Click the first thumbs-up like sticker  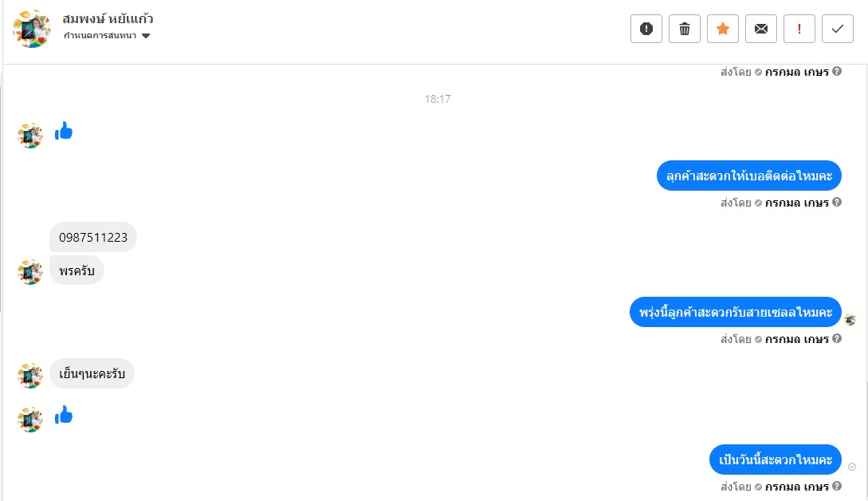click(64, 132)
